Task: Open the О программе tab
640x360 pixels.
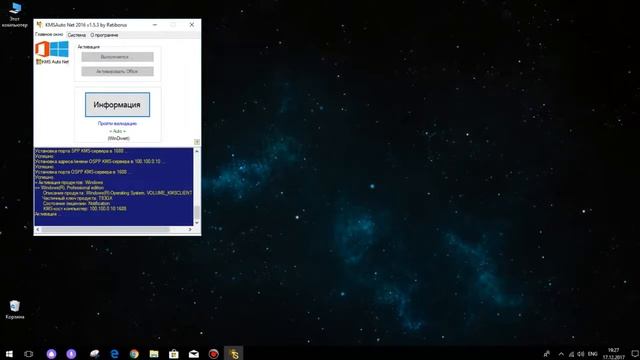Action: coord(104,35)
